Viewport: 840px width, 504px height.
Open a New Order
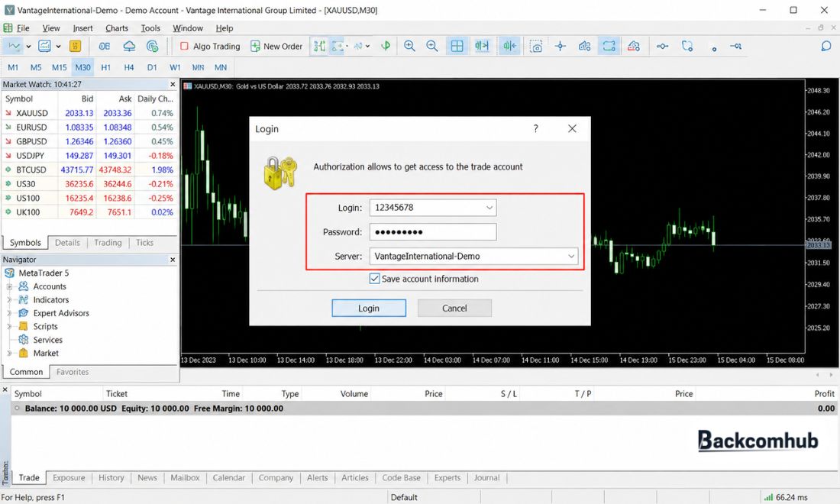[x=276, y=47]
